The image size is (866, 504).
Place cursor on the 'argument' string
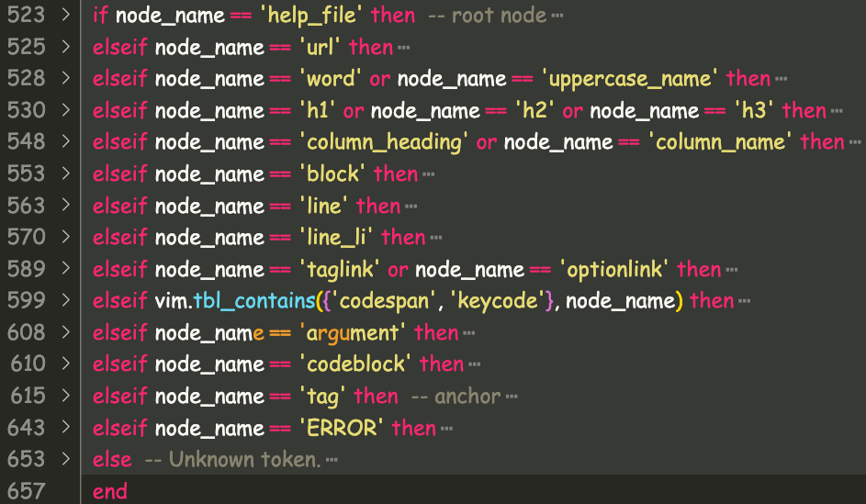tap(353, 332)
